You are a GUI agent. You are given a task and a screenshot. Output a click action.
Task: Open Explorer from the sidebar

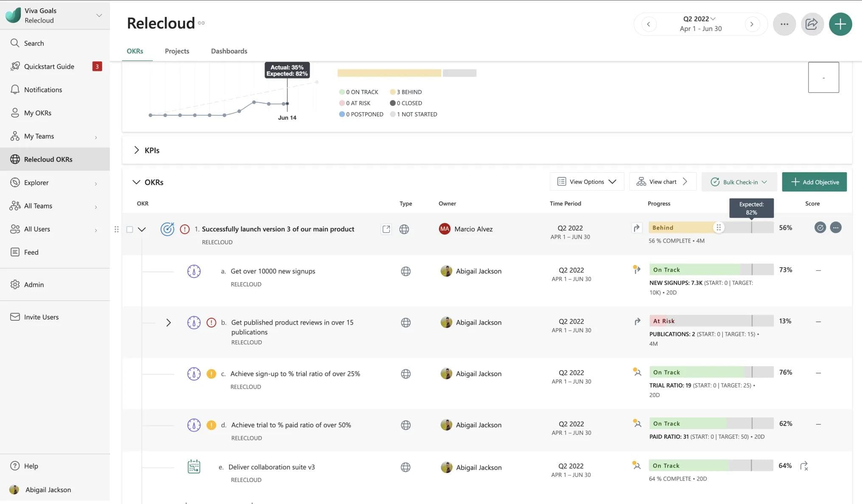(x=36, y=182)
